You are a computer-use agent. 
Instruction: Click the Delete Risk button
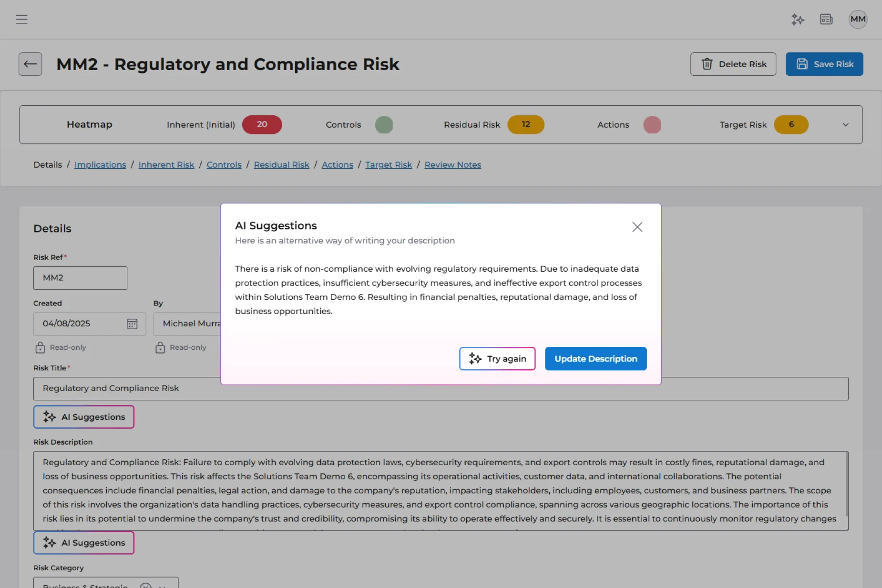(x=733, y=64)
